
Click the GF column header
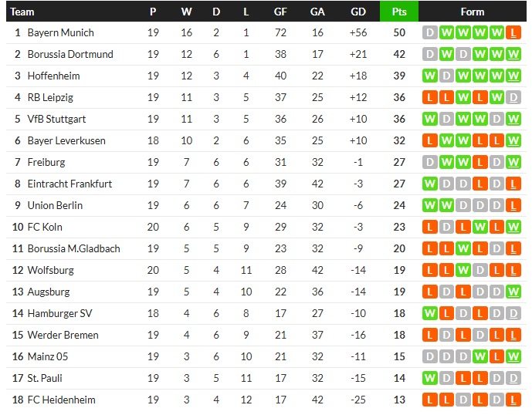coord(280,12)
